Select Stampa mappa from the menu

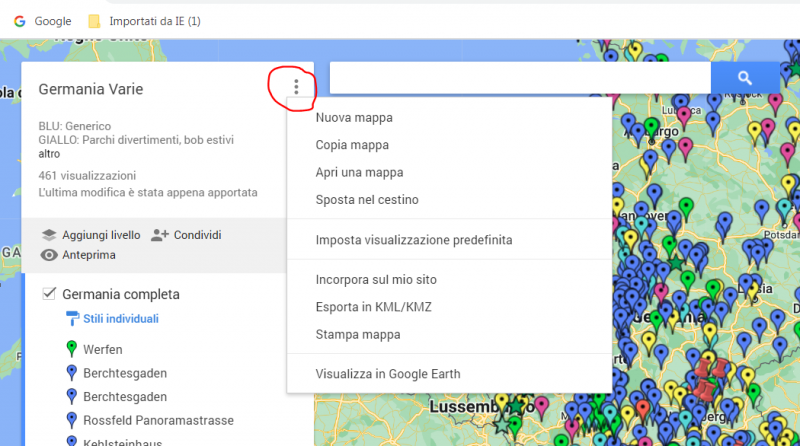358,334
